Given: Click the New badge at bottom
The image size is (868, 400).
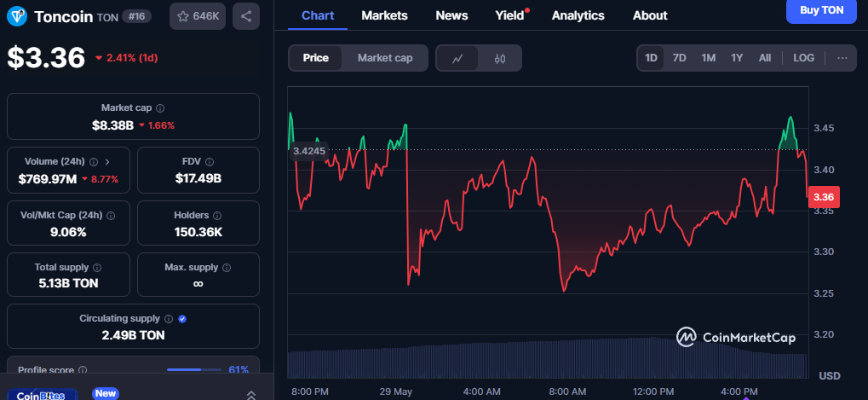Looking at the screenshot, I should point(105,393).
